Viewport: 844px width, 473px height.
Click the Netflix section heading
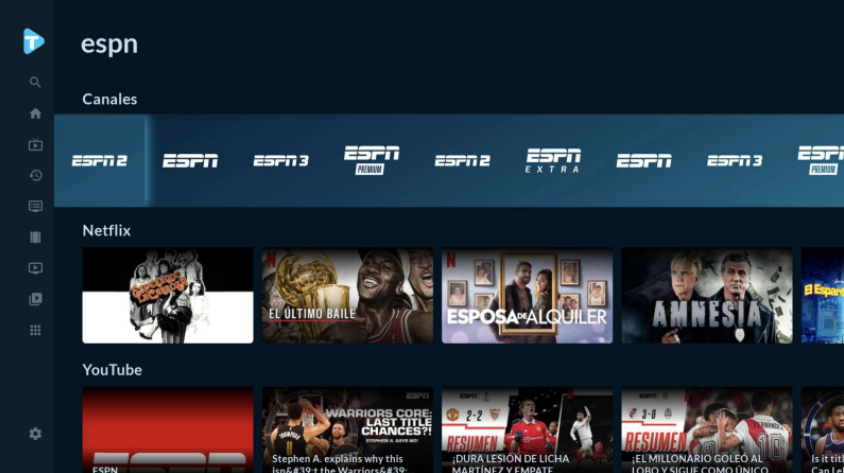(107, 230)
